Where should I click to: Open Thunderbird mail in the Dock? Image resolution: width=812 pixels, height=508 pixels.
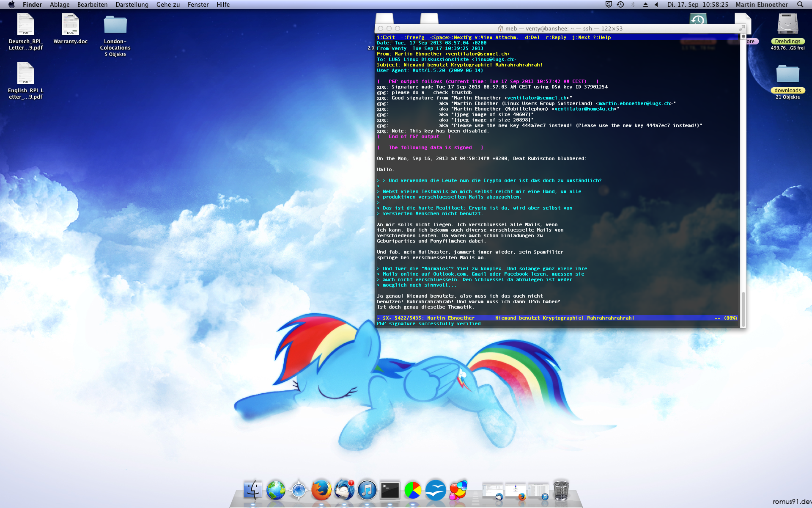[344, 490]
